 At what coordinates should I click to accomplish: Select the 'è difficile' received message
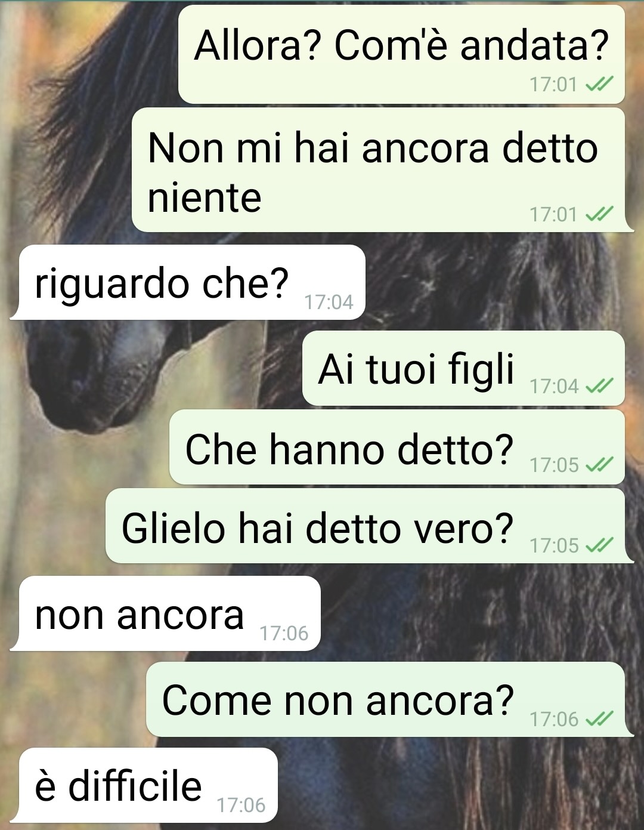pyautogui.click(x=144, y=785)
